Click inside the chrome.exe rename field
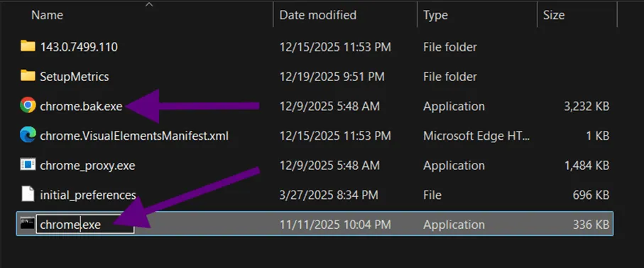The image size is (644, 268). click(x=85, y=225)
